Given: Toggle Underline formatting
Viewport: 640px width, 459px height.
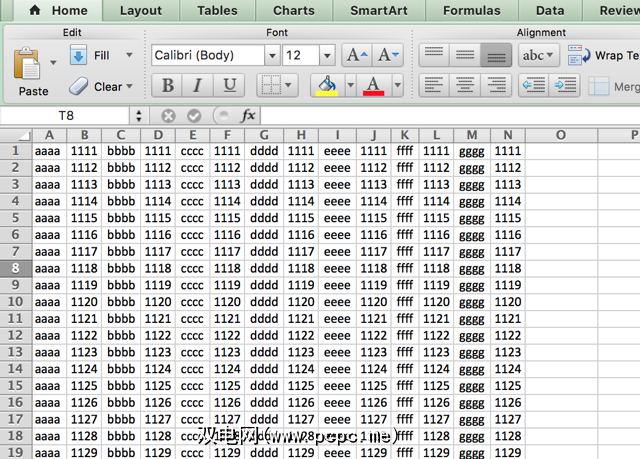Looking at the screenshot, I should [x=230, y=86].
